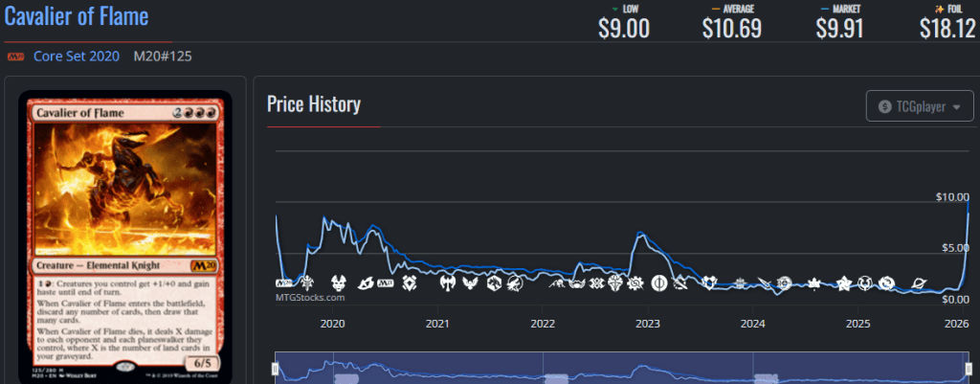980x384 pixels.
Task: Click the Cavalier of Flame card image
Action: pyautogui.click(x=125, y=235)
